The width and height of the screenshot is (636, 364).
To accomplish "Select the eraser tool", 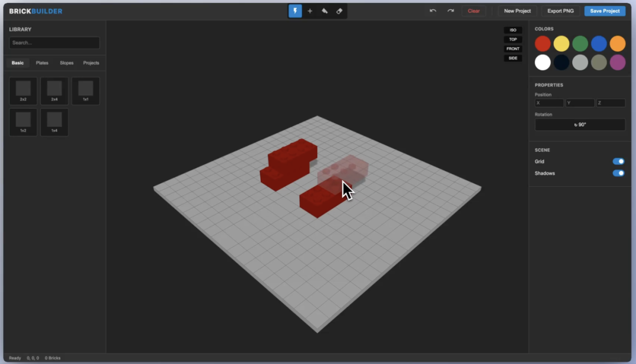I will (x=339, y=11).
